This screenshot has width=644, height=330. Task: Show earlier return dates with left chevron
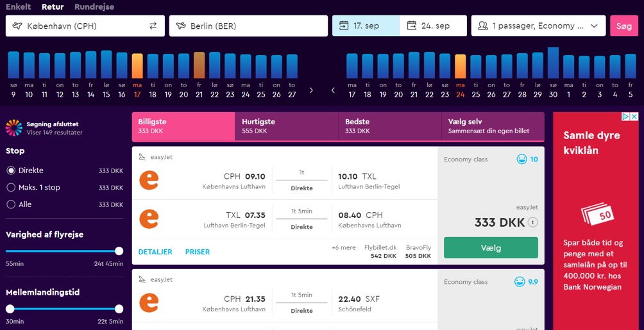click(333, 90)
